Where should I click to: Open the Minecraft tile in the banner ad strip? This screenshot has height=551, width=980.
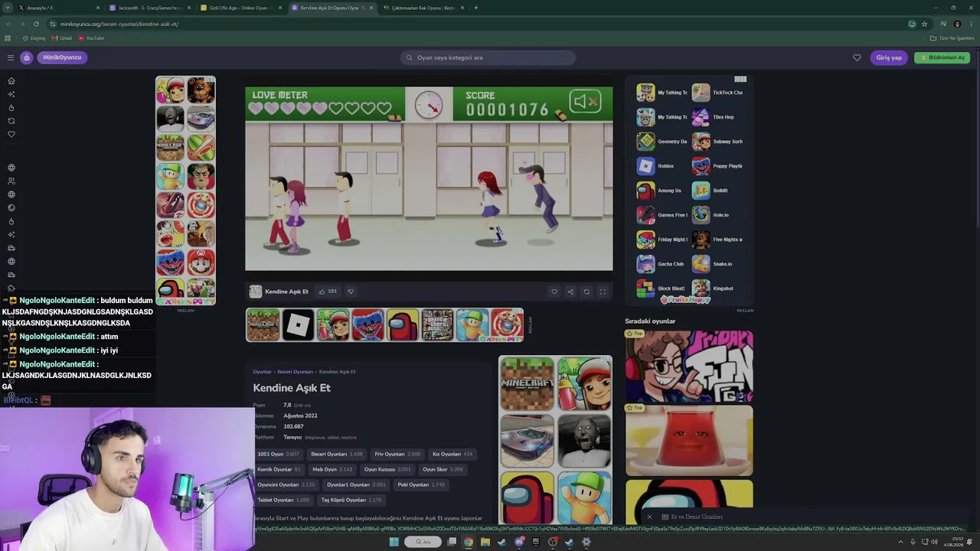pos(263,325)
